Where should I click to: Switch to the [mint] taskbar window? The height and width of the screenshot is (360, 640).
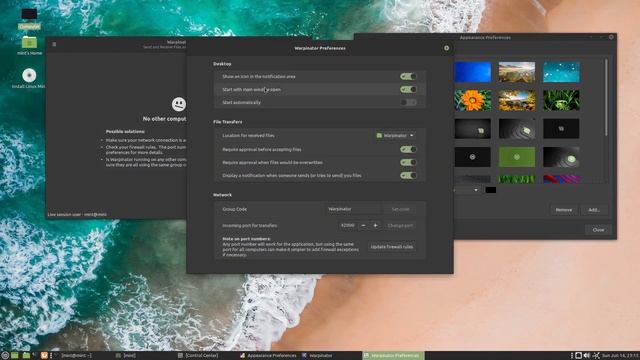tap(129, 356)
